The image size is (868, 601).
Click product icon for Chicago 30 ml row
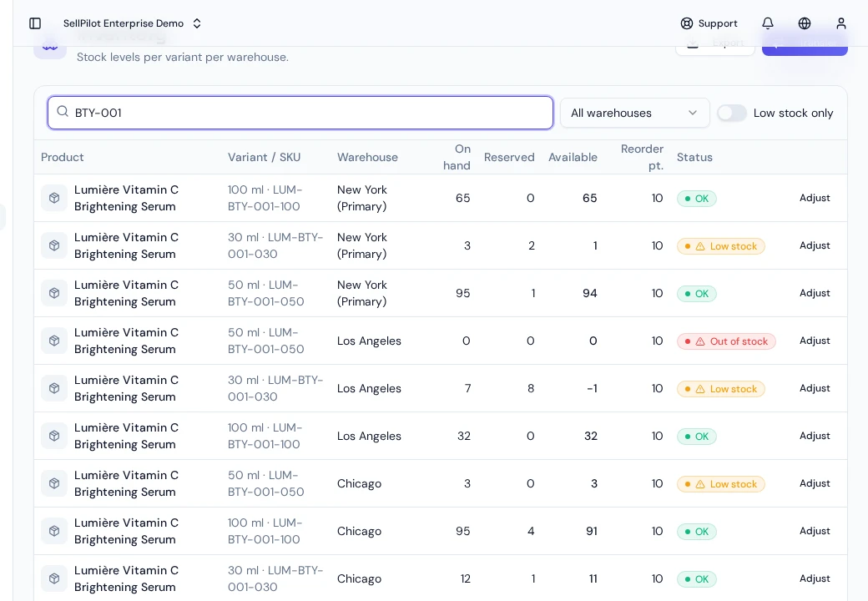pos(54,578)
